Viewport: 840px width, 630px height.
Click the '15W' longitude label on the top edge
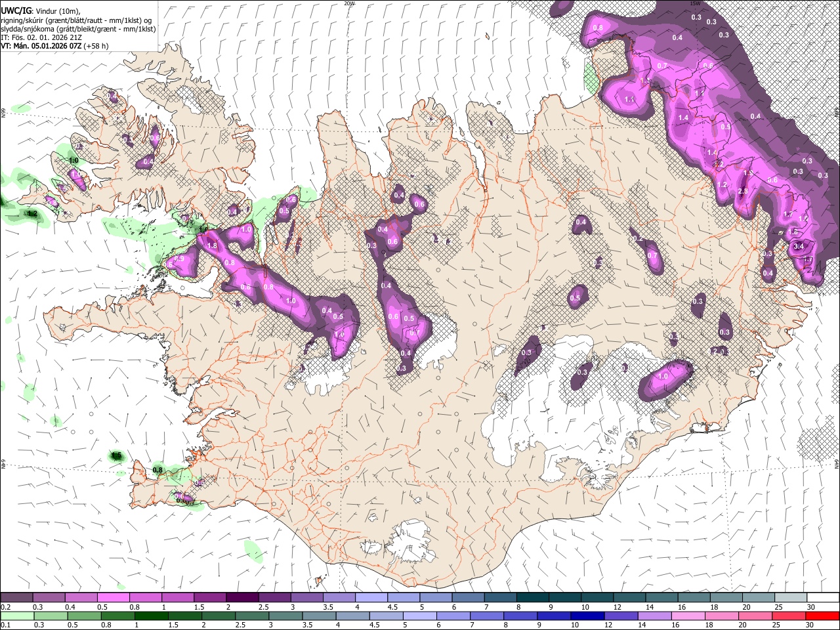point(695,3)
